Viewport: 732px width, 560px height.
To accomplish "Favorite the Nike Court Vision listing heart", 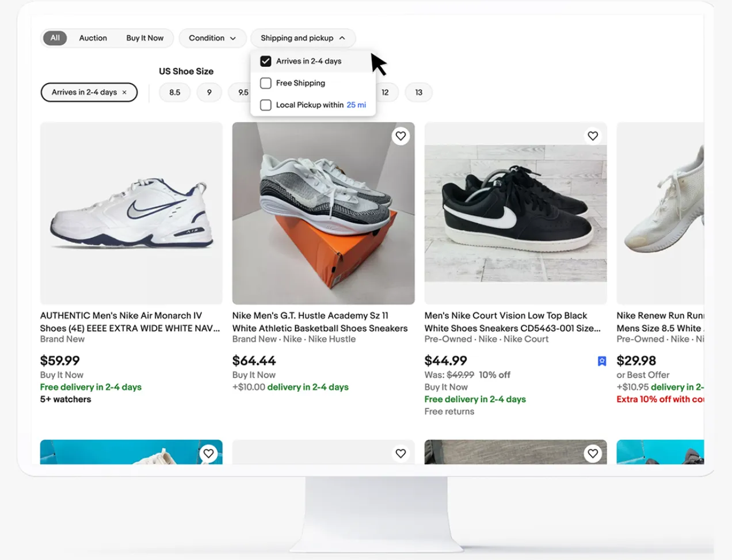I will pos(593,136).
